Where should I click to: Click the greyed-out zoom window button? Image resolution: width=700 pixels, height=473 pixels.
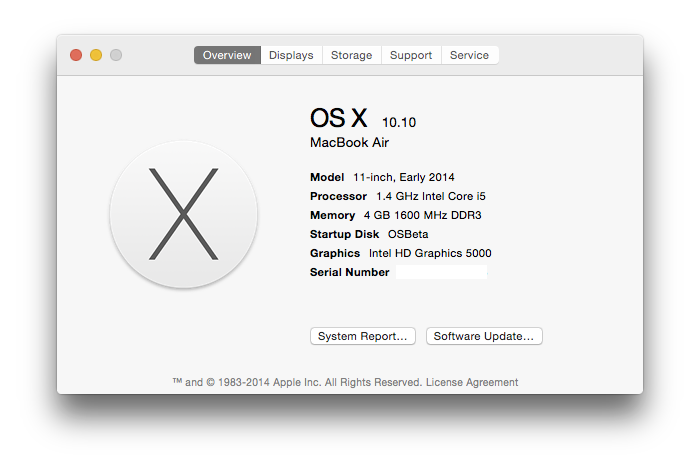[x=116, y=55]
